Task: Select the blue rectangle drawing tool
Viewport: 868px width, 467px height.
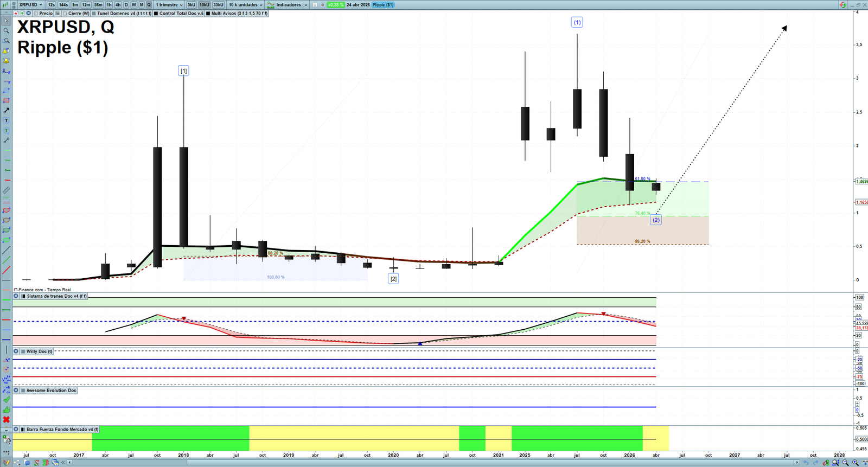Action: coord(6,91)
